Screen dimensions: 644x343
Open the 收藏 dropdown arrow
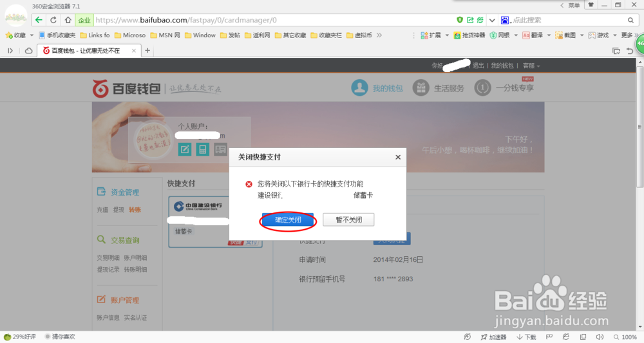click(x=32, y=35)
